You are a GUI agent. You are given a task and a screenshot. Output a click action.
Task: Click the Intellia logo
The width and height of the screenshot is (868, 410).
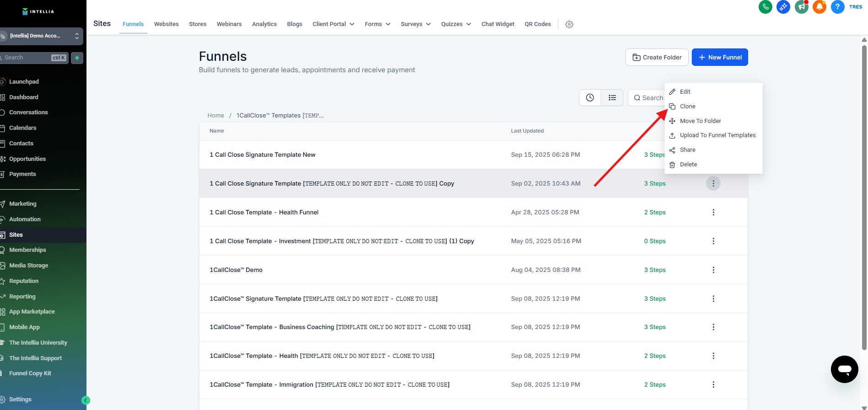38,11
